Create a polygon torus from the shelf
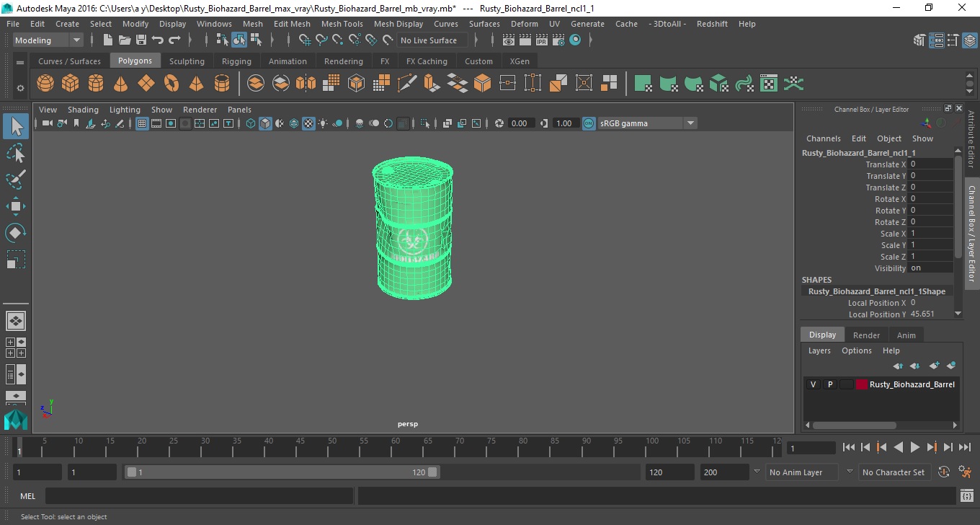The height and width of the screenshot is (525, 980). [x=171, y=84]
